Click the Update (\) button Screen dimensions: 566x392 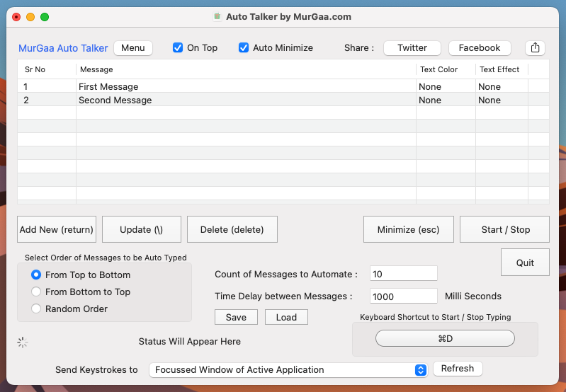click(142, 229)
